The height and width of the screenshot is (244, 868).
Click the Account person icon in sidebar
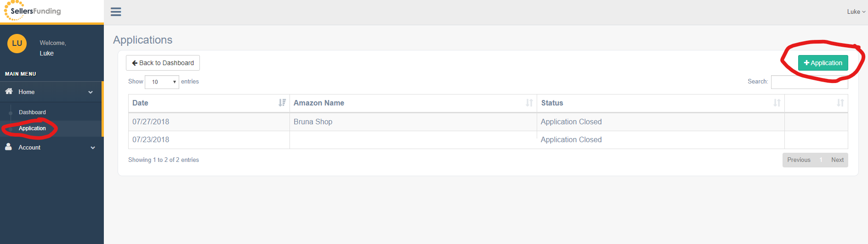click(8, 147)
